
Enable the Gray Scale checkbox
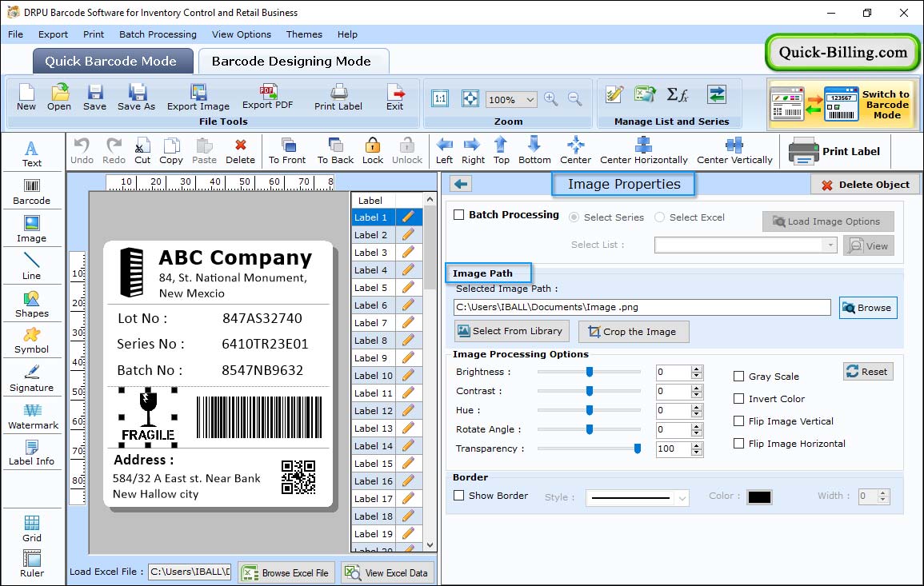tap(738, 377)
